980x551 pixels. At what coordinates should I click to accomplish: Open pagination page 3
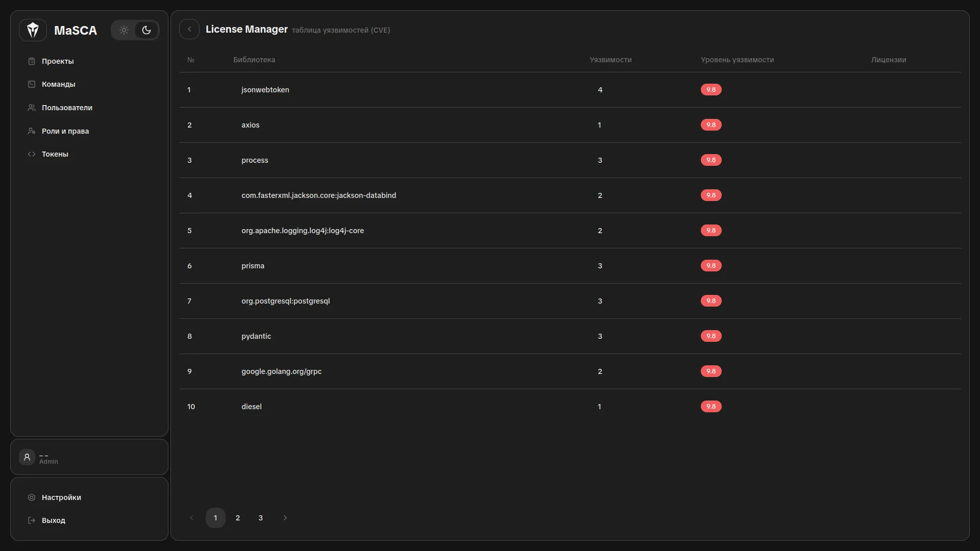(x=261, y=518)
